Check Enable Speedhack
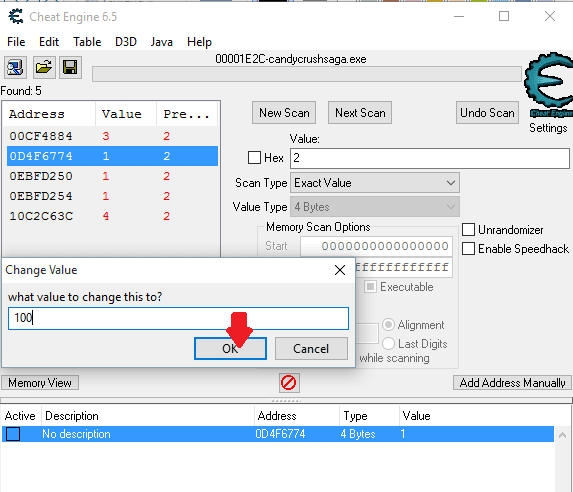 (x=468, y=249)
